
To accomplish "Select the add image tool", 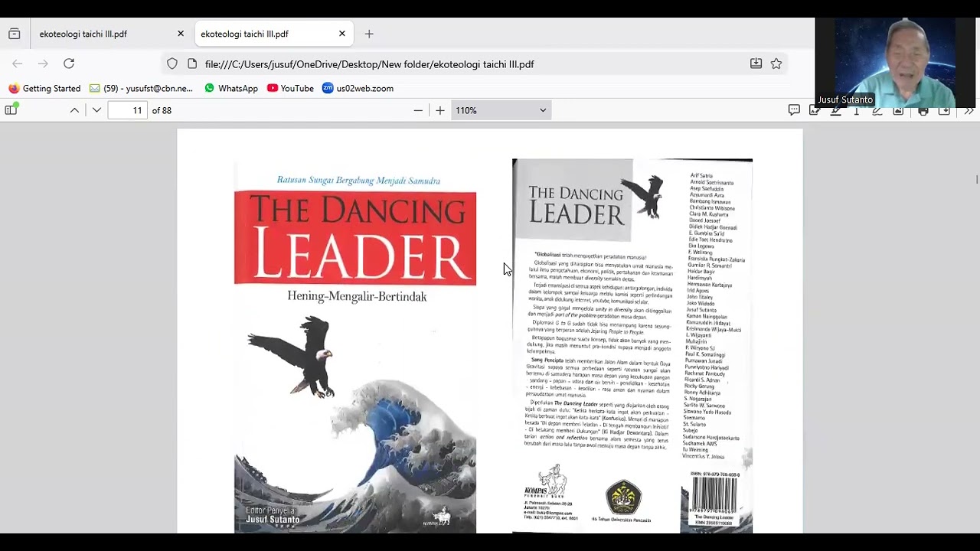I will pyautogui.click(x=898, y=110).
